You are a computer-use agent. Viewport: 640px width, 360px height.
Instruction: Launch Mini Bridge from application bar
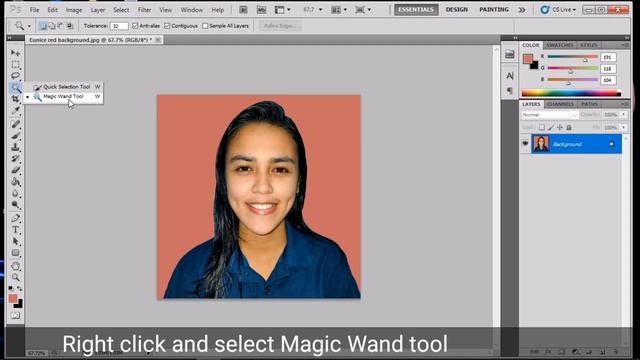click(261, 10)
